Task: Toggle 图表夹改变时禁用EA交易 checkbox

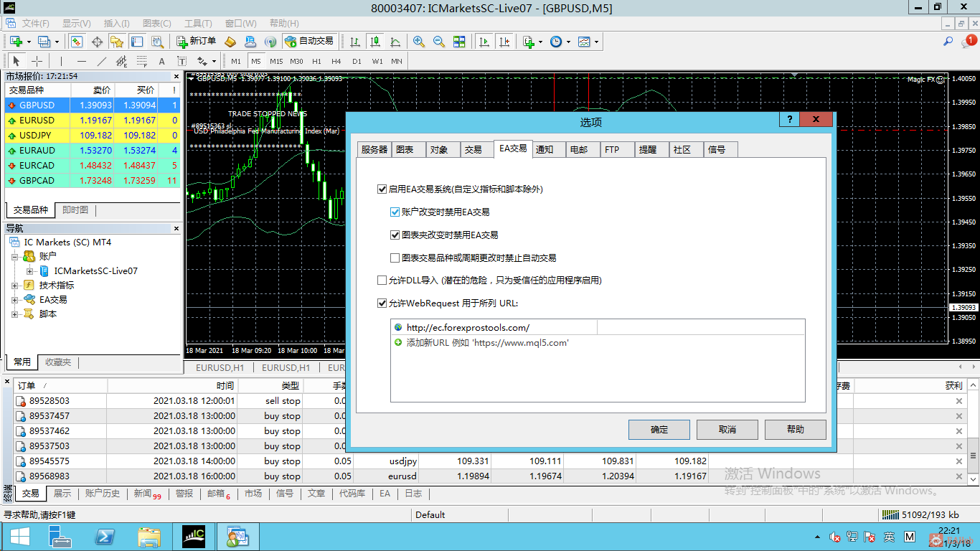Action: (395, 235)
